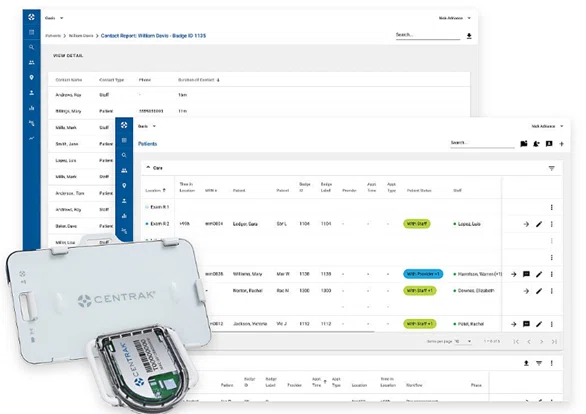Image resolution: width=586 pixels, height=414 pixels.
Task: Open the people group icon in the Contact Report sidebar
Action: click(x=31, y=62)
